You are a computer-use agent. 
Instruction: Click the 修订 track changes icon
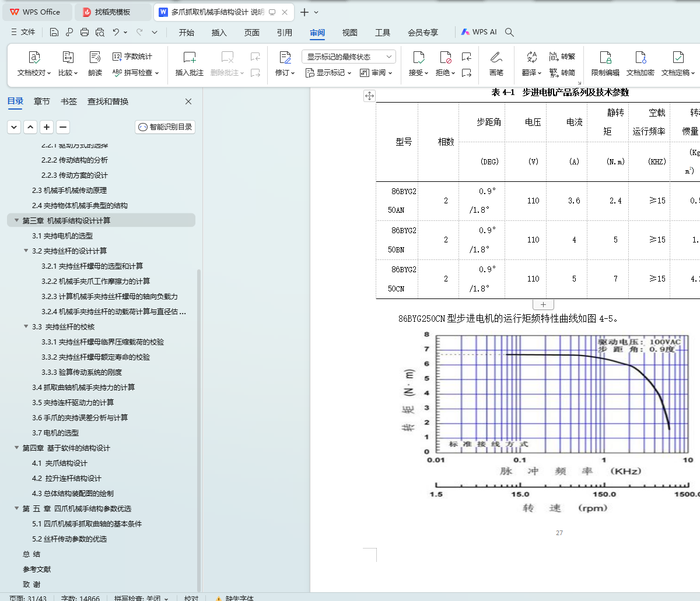(x=285, y=57)
